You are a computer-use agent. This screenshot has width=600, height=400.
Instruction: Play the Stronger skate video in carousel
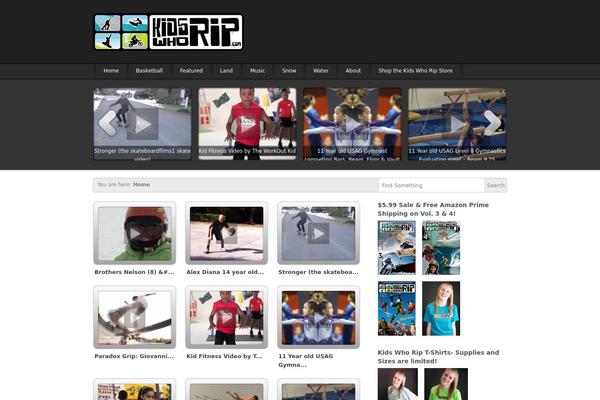(x=142, y=124)
